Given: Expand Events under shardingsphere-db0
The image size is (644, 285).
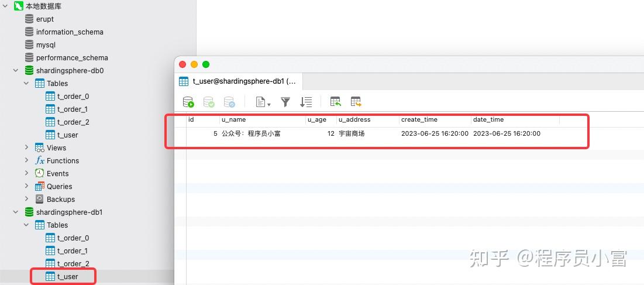Looking at the screenshot, I should [x=26, y=173].
